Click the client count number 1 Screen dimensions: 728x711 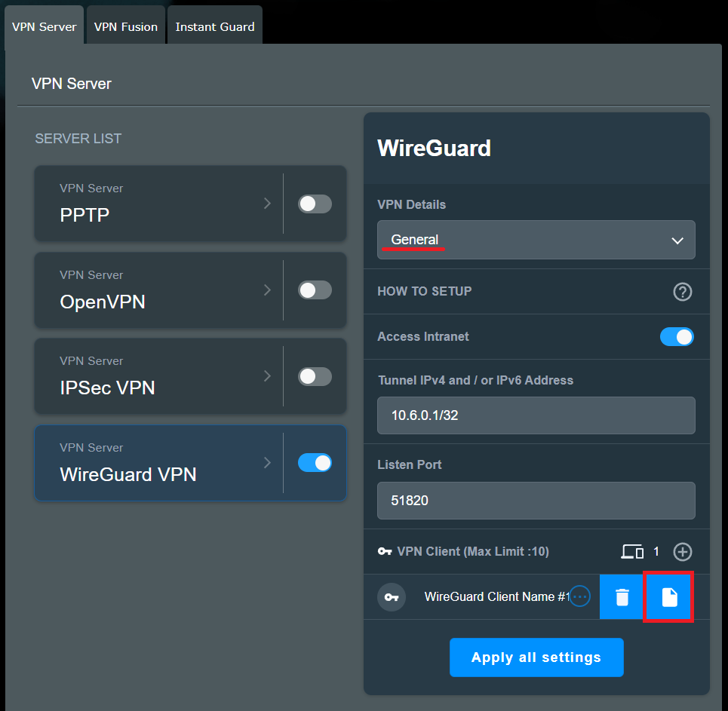coord(656,551)
